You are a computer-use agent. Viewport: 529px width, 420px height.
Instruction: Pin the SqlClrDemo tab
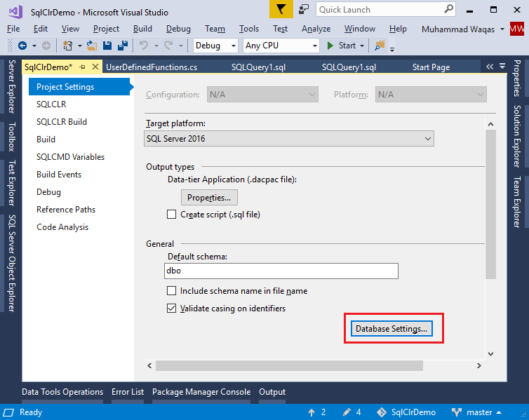82,67
